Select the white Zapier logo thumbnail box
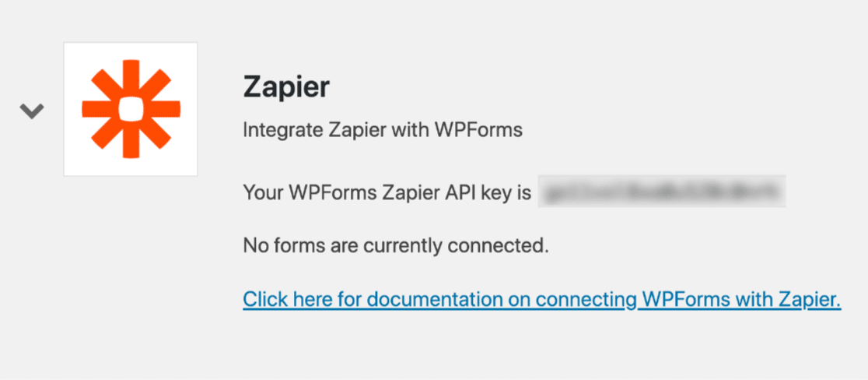The image size is (868, 380). (131, 109)
